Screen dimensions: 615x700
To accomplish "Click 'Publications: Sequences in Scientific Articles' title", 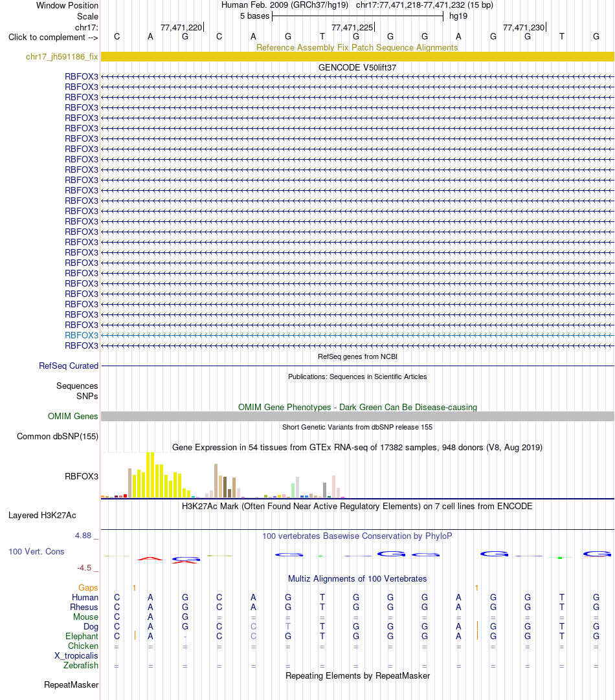I will click(357, 377).
